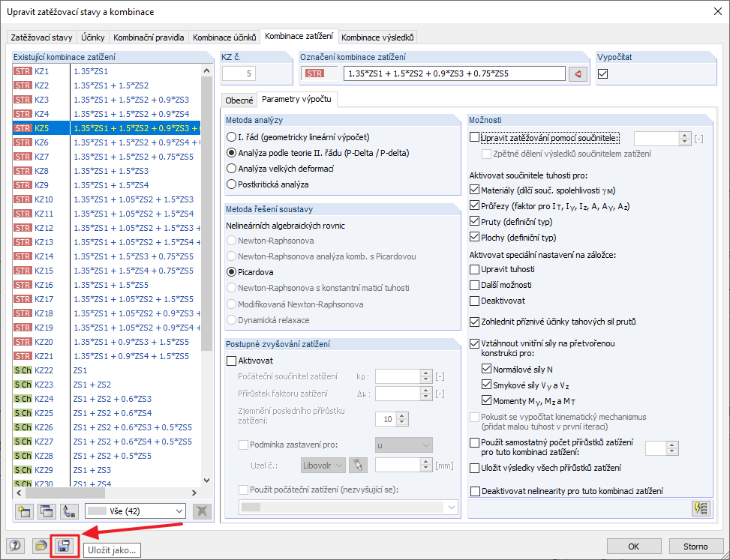
Task: Click the stepper for Zjemnění posledního přírůstku
Action: coord(403,419)
